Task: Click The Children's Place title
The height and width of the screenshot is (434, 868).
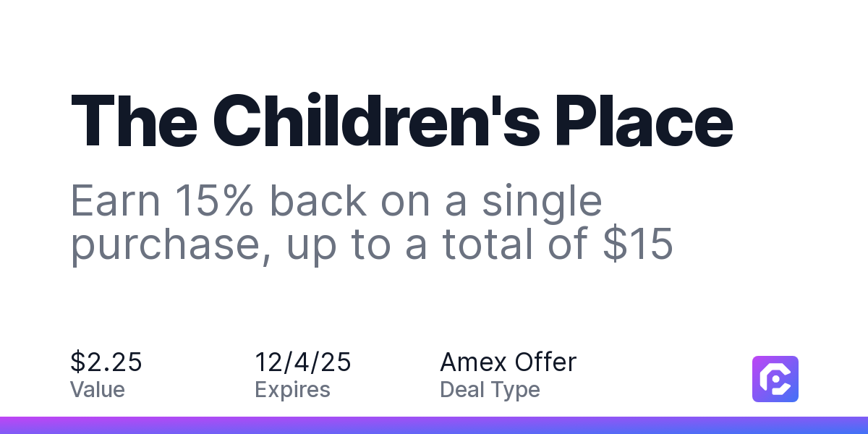Action: click(x=401, y=123)
